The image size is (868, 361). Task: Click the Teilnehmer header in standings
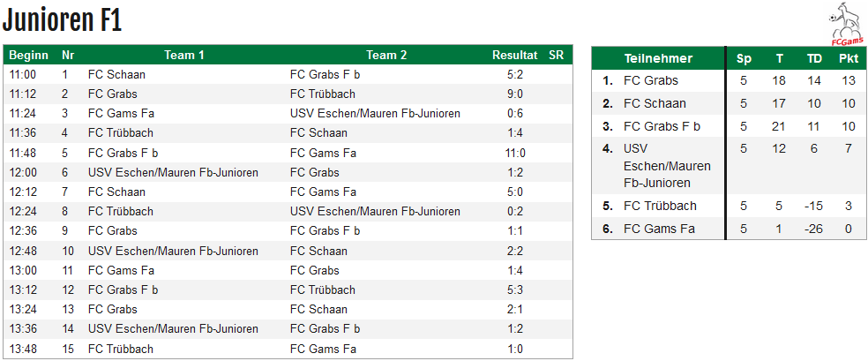(x=658, y=58)
